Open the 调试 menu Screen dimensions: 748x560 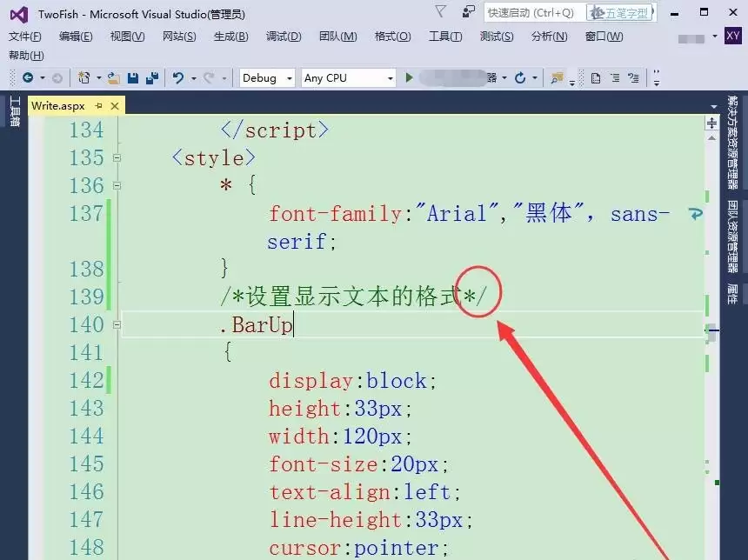pos(283,37)
